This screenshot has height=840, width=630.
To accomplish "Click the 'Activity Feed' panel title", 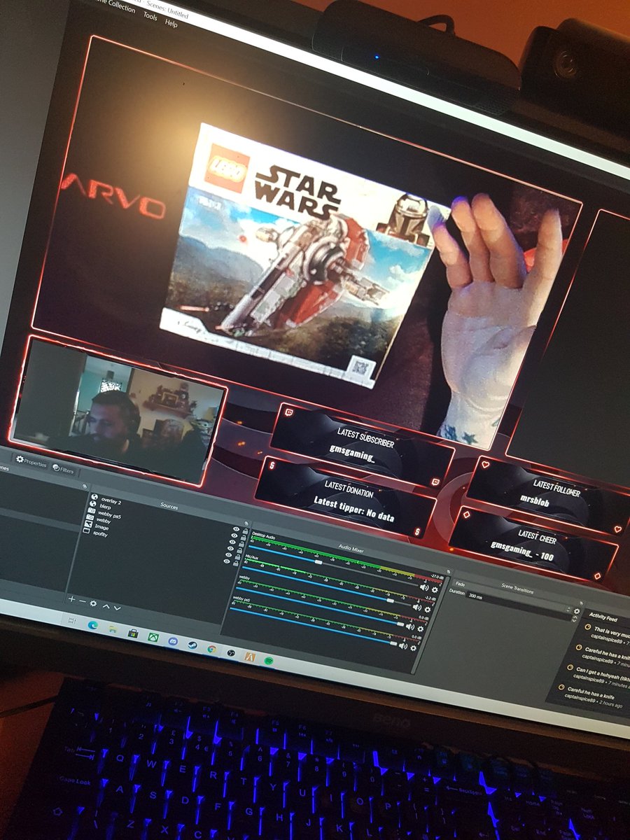I will coord(603,617).
